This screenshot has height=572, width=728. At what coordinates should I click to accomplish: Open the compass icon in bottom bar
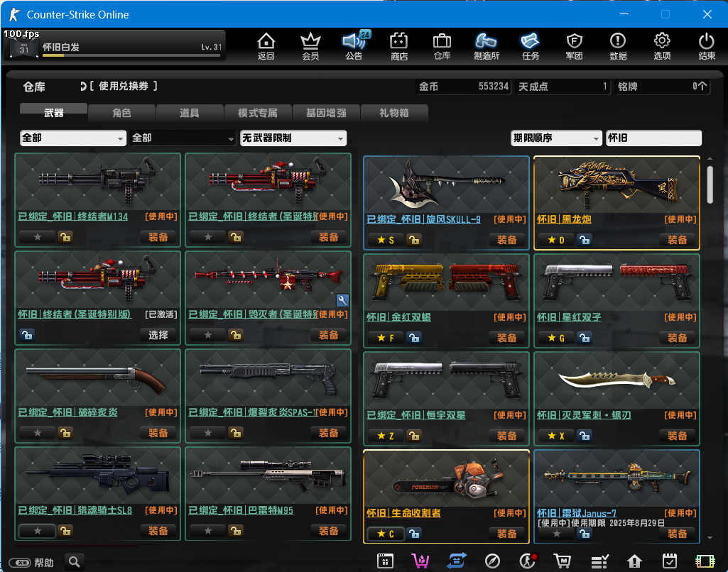coord(492,561)
